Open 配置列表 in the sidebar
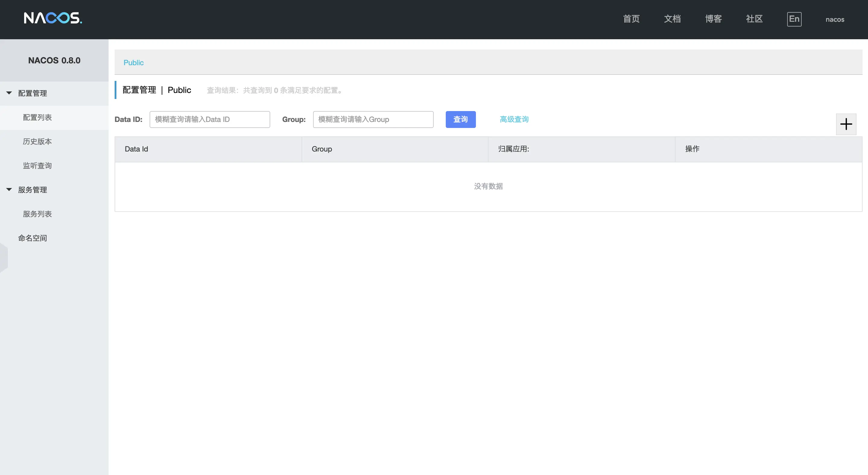The width and height of the screenshot is (868, 475). [37, 117]
